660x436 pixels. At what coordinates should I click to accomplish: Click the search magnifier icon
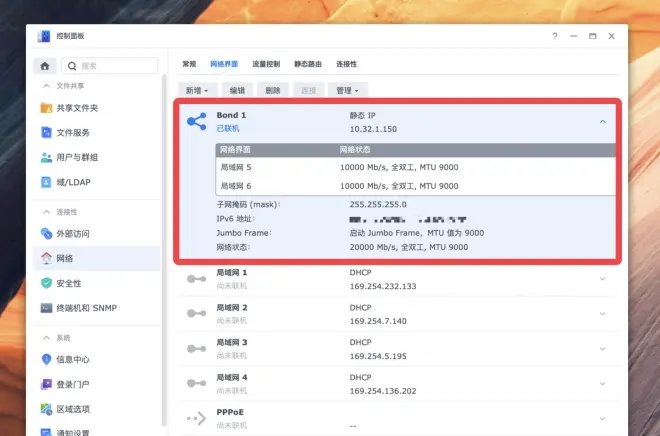(x=72, y=66)
